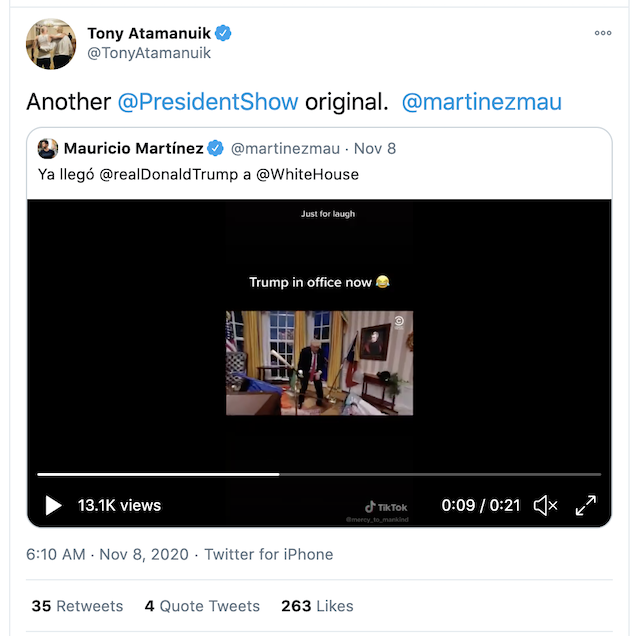Screen dimensions: 640x636
Task: Click the Twitter for iPhone source link
Action: (269, 554)
